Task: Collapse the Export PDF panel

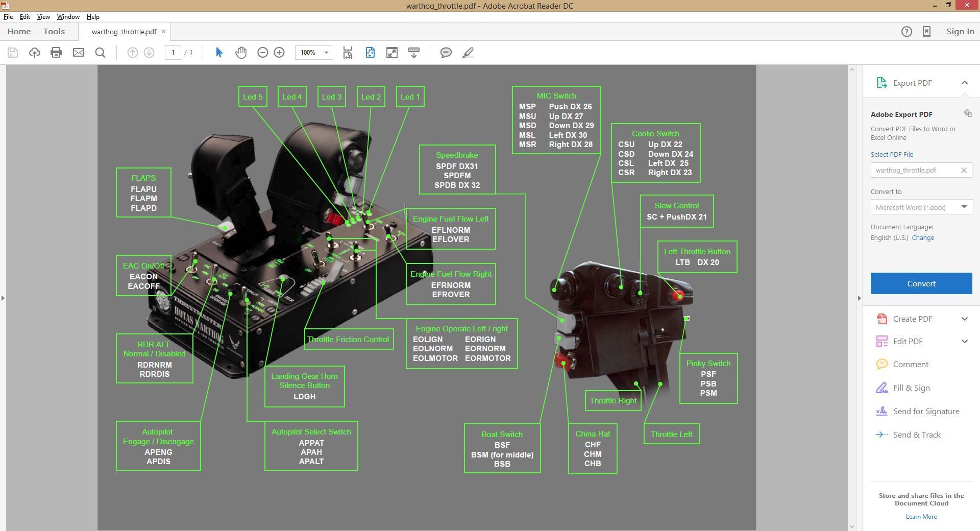Action: [x=965, y=82]
